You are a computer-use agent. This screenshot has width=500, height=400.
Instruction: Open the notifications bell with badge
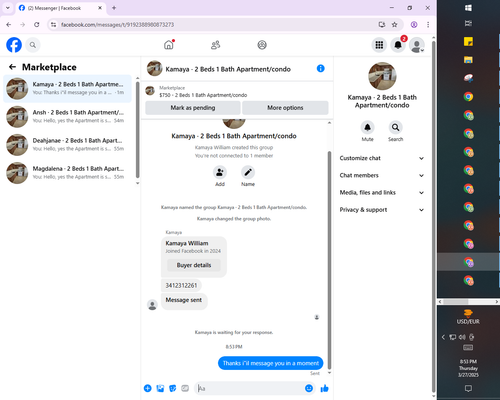click(398, 45)
